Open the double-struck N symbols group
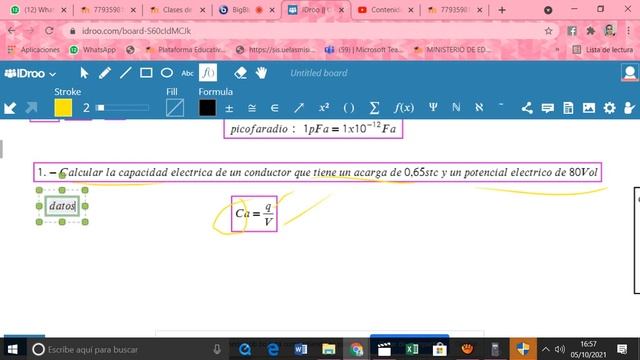This screenshot has height=360, width=640. 456,107
